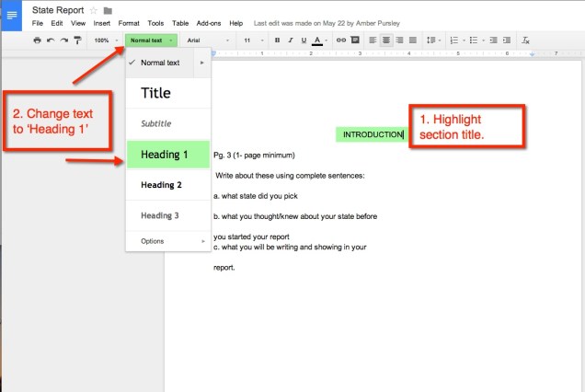Star the State Report document
Viewport: 585px width, 392px height.
point(93,10)
